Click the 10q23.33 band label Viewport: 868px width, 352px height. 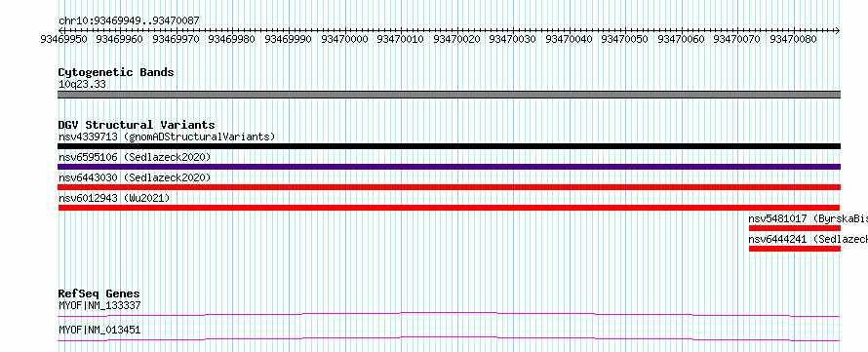(x=82, y=85)
